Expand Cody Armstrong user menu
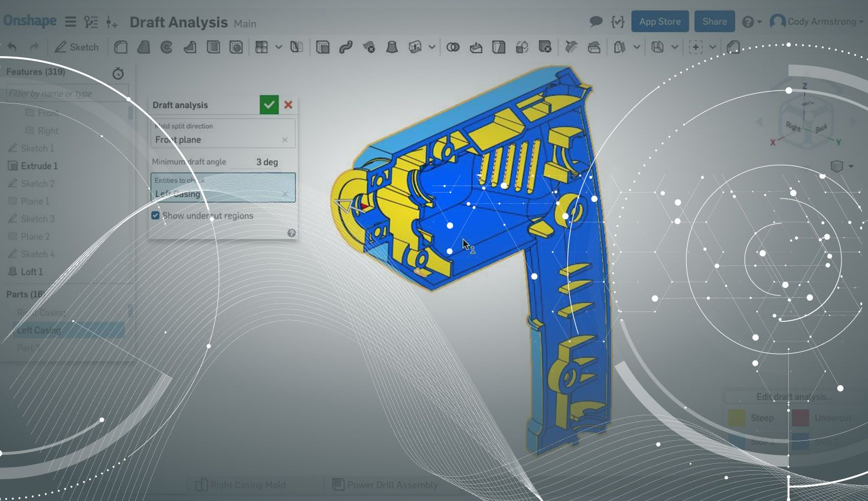868x501 pixels. [x=817, y=22]
